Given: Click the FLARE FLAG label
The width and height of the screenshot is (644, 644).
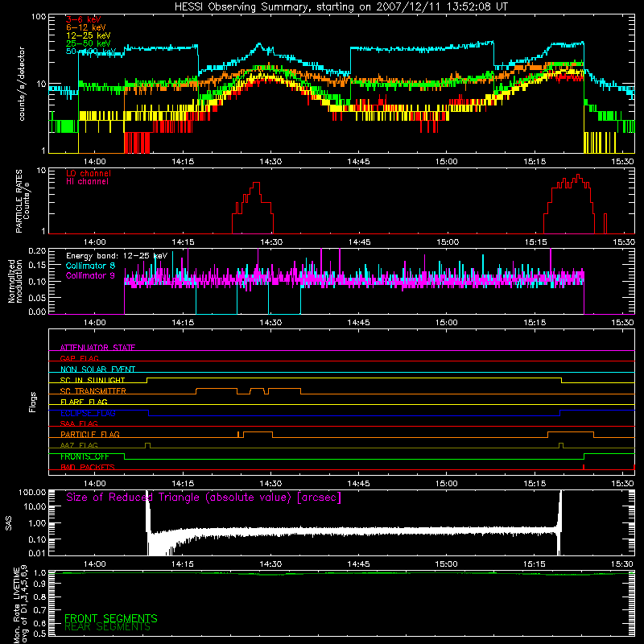Looking at the screenshot, I should [x=84, y=402].
